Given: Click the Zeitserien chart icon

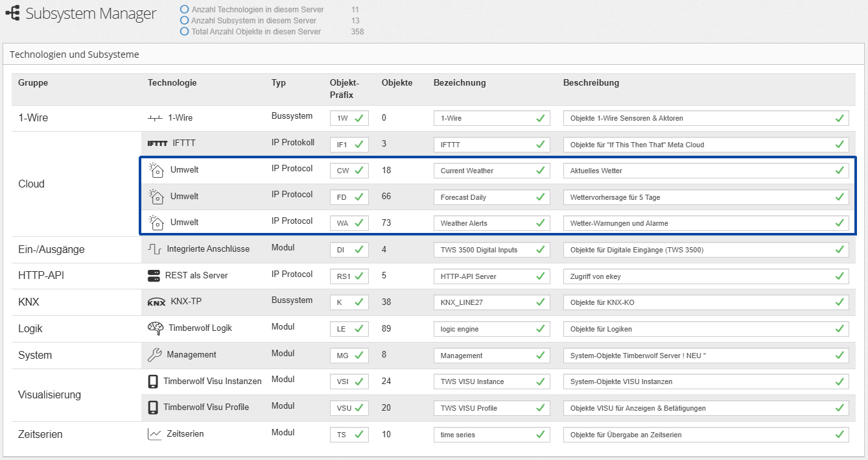Looking at the screenshot, I should pos(154,434).
